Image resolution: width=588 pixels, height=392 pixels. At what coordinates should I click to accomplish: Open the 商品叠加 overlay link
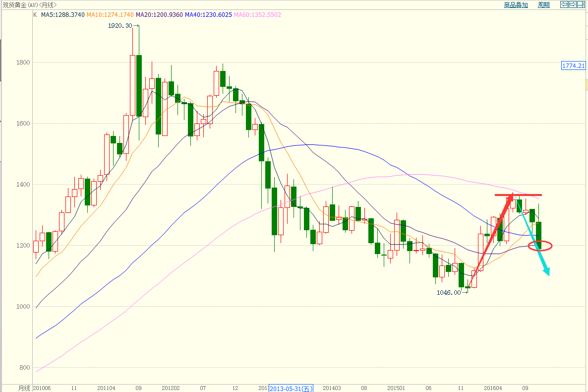coord(516,5)
